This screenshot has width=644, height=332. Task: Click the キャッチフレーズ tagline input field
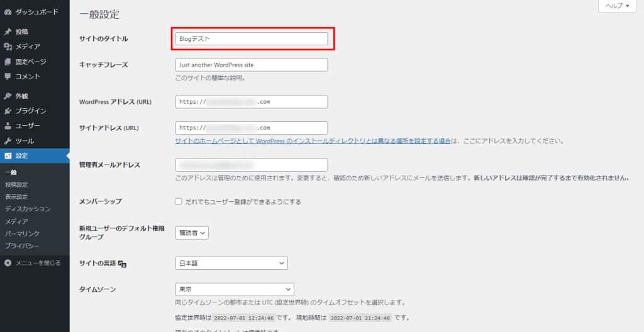pos(252,65)
